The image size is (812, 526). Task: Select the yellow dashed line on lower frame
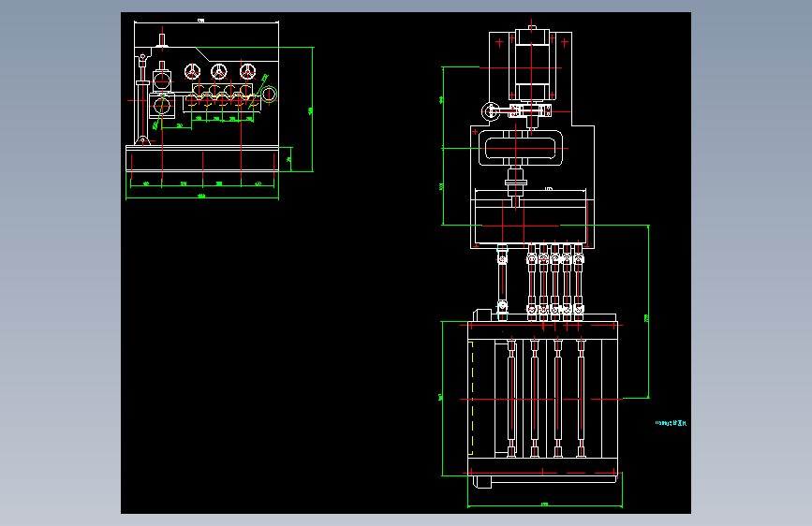coord(471,398)
